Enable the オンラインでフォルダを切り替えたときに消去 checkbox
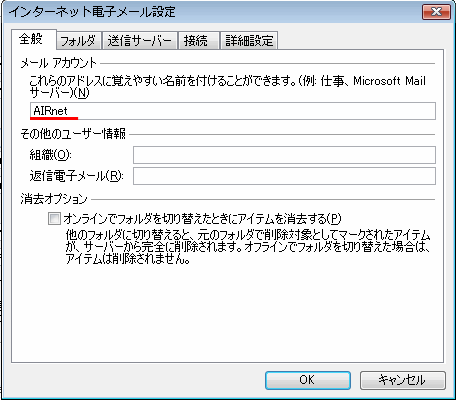 click(x=54, y=219)
